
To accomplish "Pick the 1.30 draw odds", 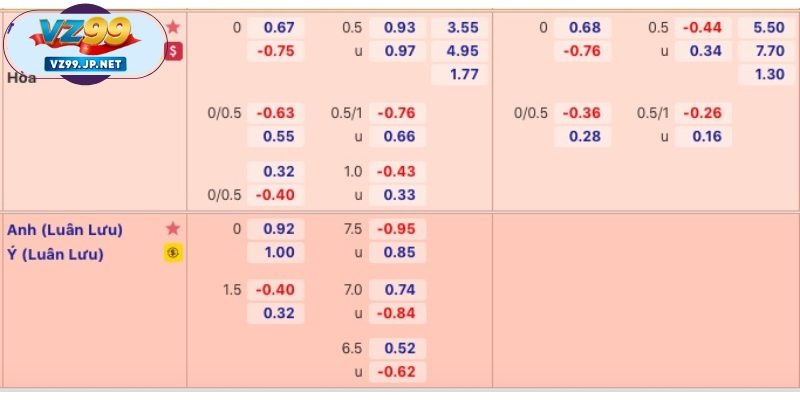I will coord(767,74).
